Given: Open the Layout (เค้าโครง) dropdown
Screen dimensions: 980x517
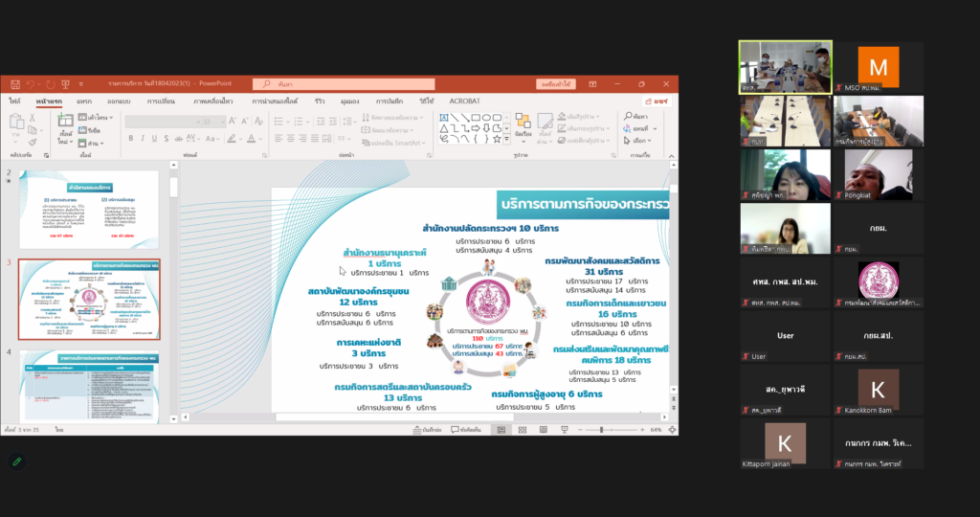Looking at the screenshot, I should click(x=96, y=118).
